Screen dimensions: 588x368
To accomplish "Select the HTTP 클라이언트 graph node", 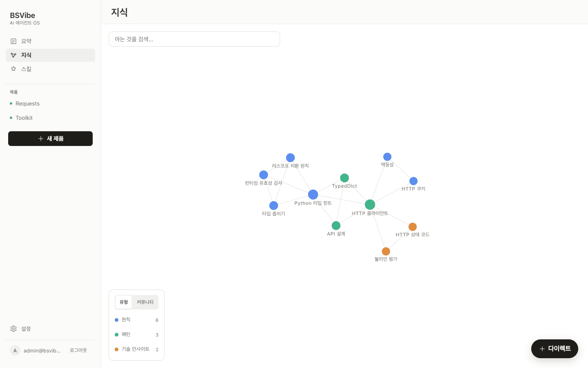I will pos(370,204).
